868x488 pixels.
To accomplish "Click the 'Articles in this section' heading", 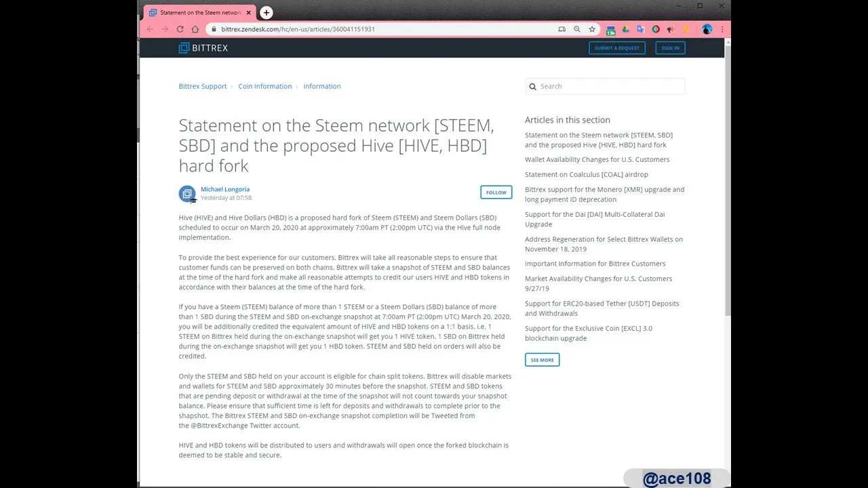I will point(568,120).
